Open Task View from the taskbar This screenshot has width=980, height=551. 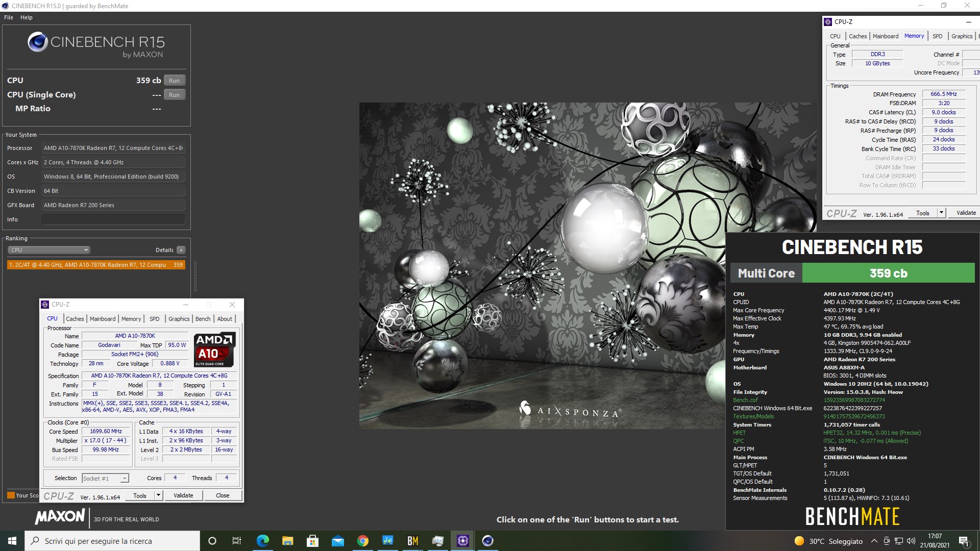pos(236,541)
